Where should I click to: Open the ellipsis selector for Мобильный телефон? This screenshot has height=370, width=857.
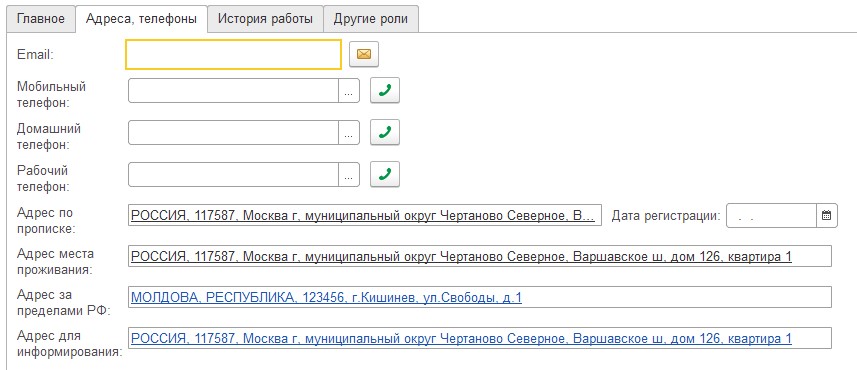349,91
